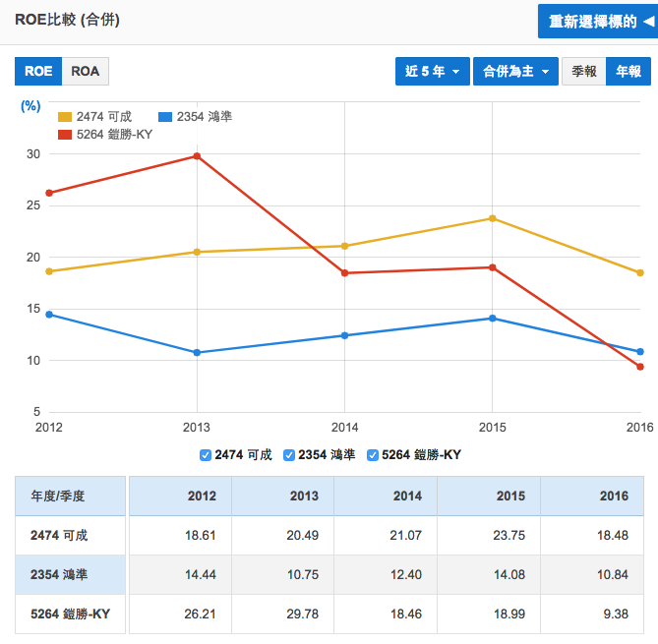
Task: Switch to the ROE tab
Action: (38, 72)
